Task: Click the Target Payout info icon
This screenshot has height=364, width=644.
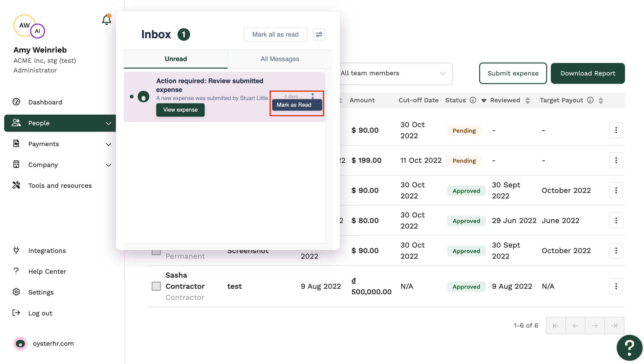Action: pos(590,100)
